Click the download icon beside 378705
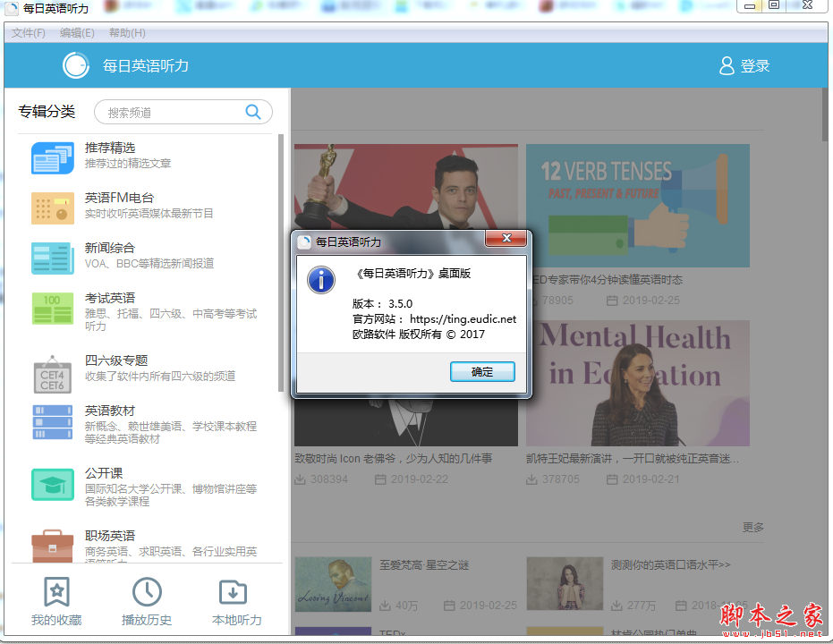The width and height of the screenshot is (833, 644). pos(531,479)
